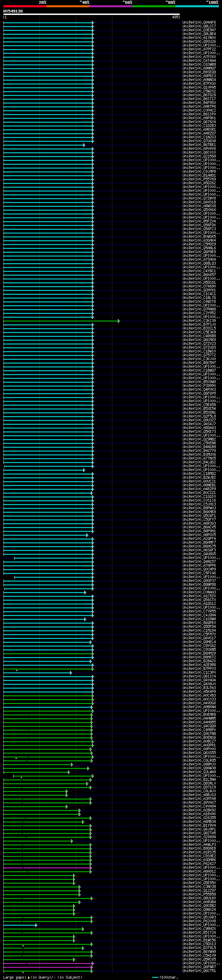222x980 pixels.
Task: Select hit label UniRef100_A8A912
Action: (199, 871)
